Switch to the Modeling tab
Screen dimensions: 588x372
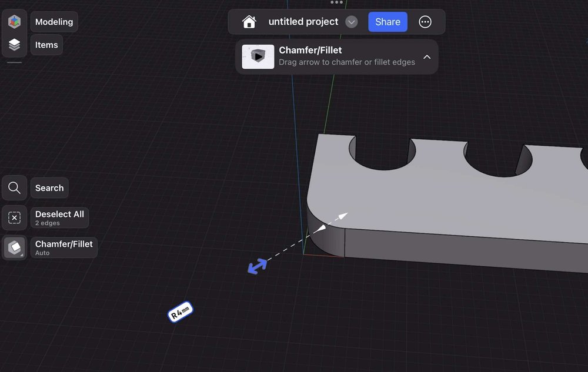54,21
